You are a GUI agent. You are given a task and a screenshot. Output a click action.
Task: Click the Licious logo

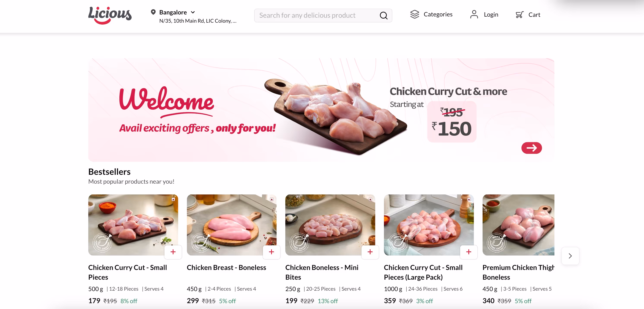click(x=110, y=16)
